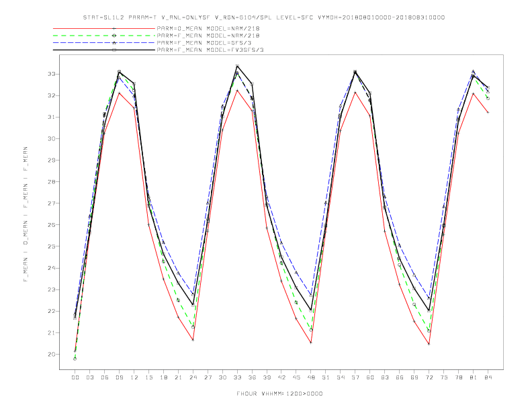
Task: Click x-axis forecast hour 30
Action: tap(222, 377)
